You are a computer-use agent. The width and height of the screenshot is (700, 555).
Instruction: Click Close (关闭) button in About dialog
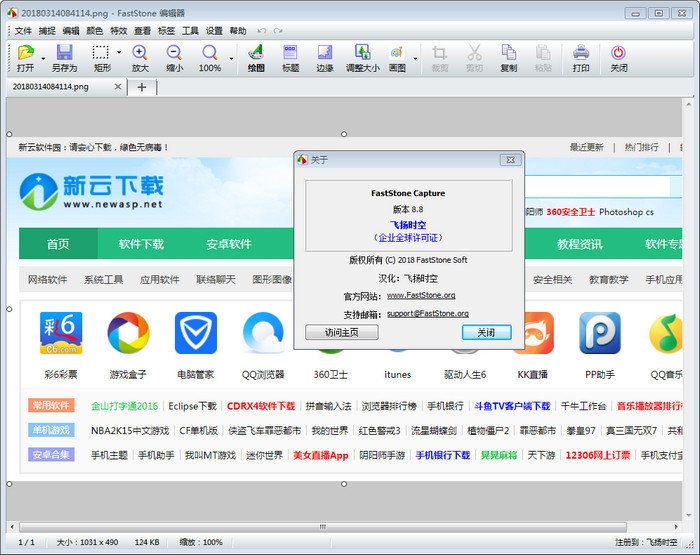point(486,332)
